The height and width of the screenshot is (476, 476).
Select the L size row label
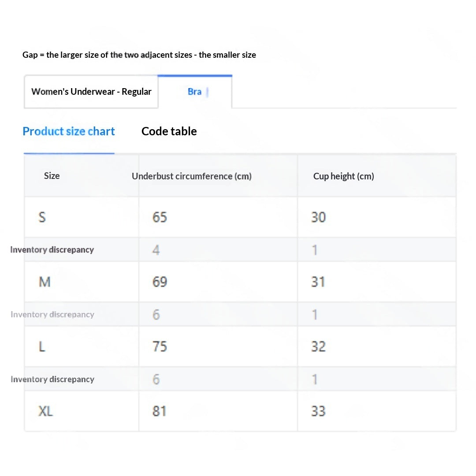point(42,346)
